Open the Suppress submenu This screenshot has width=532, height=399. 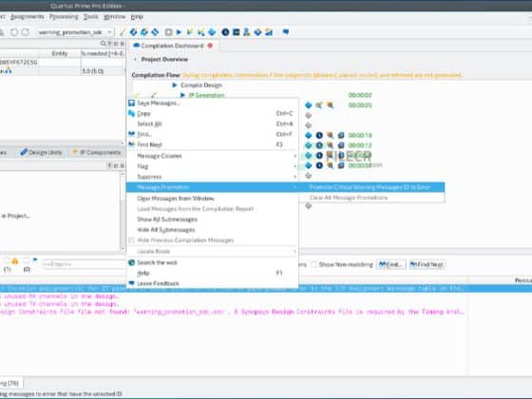pyautogui.click(x=213, y=177)
